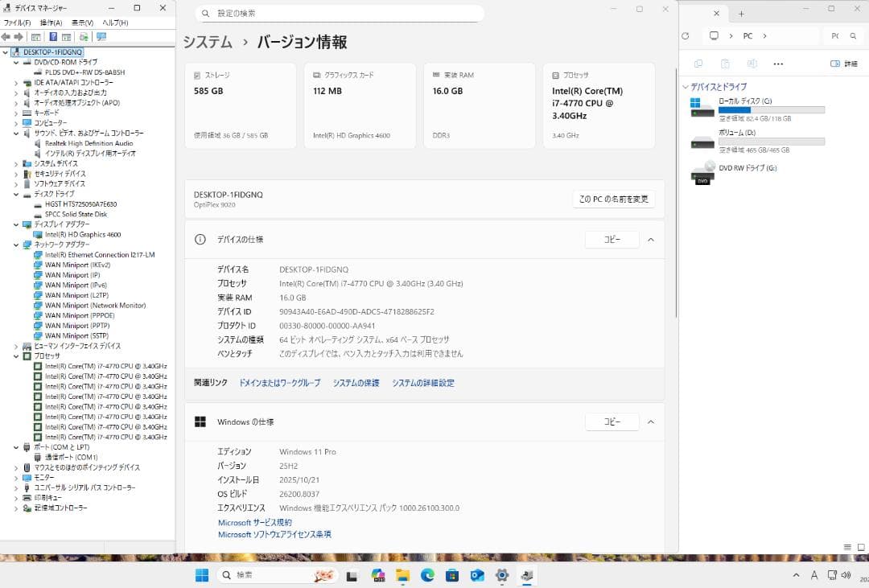Click Settings search field 設定の検索
This screenshot has height=588, width=869.
340,14
